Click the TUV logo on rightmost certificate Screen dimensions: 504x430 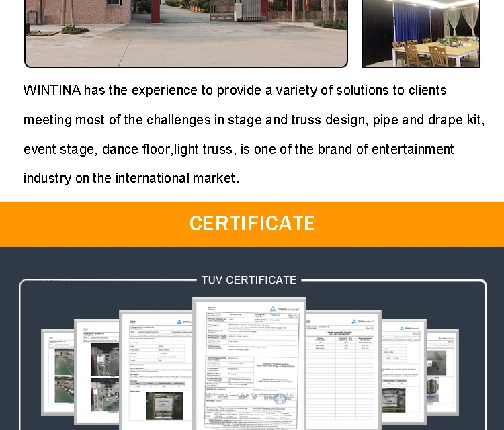[x=446, y=338]
